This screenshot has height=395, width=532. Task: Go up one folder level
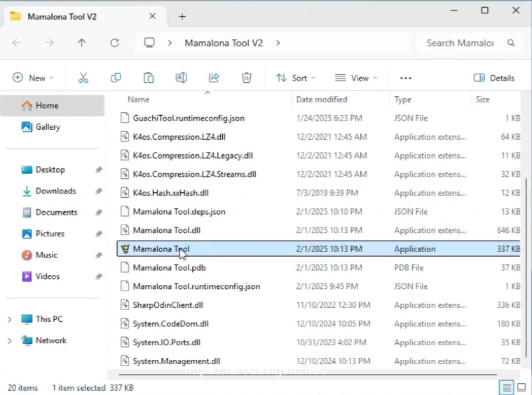click(x=82, y=43)
